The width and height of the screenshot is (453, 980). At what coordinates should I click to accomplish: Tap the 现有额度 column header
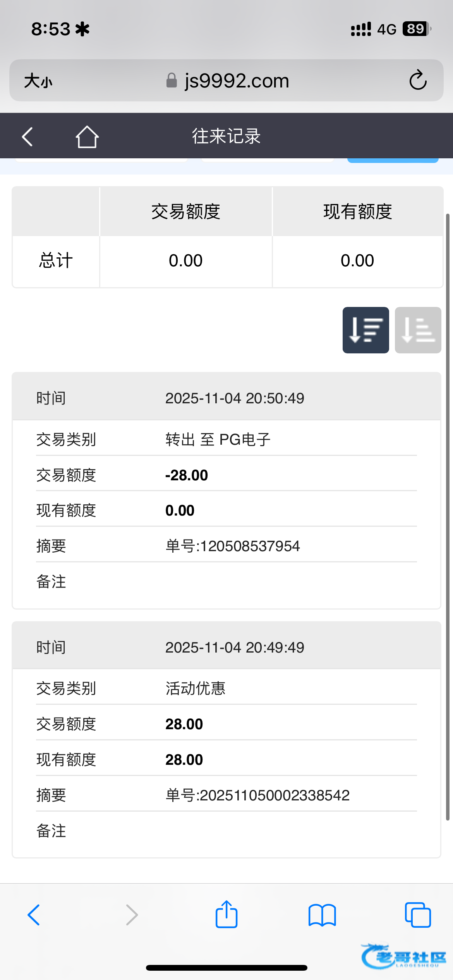click(358, 212)
